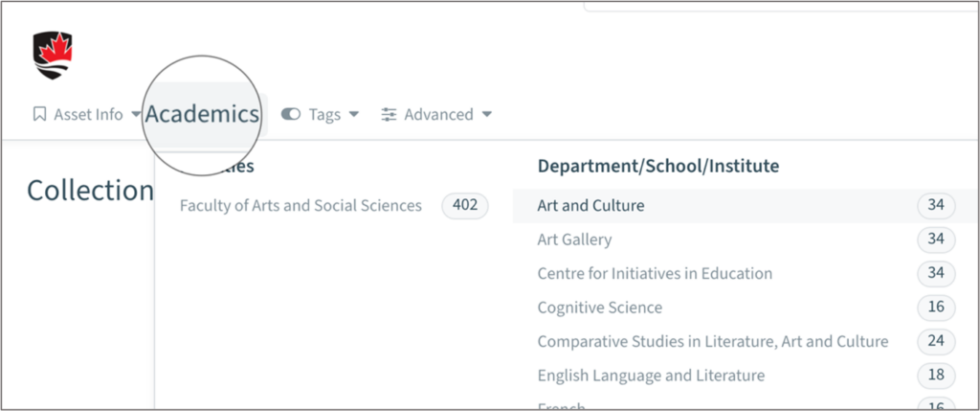The image size is (980, 411).
Task: Open the Tags dropdown caret
Action: [354, 114]
